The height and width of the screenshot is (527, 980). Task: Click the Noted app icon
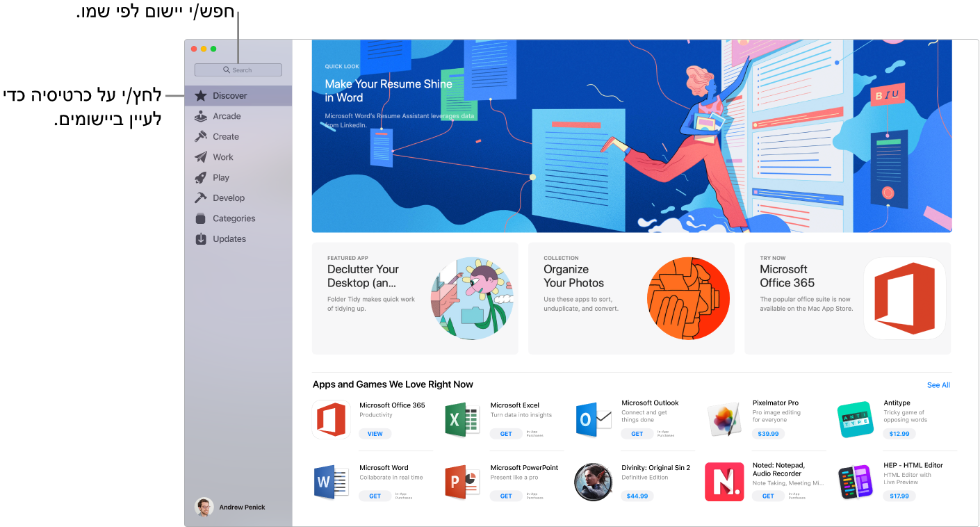coord(724,482)
